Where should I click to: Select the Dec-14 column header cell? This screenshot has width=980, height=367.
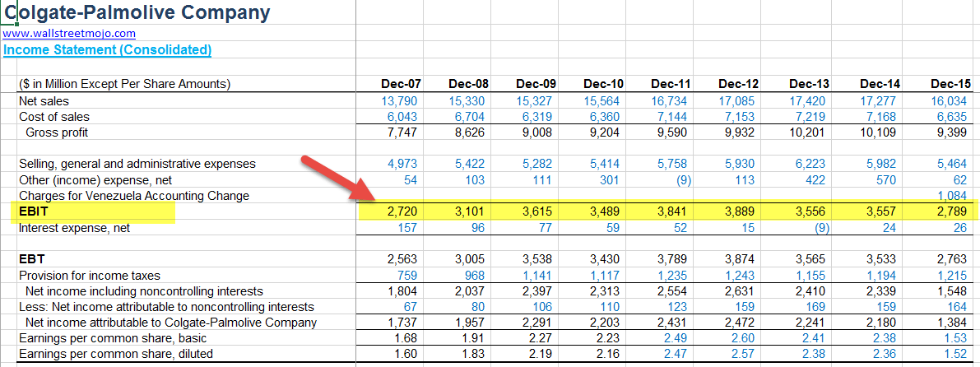880,84
